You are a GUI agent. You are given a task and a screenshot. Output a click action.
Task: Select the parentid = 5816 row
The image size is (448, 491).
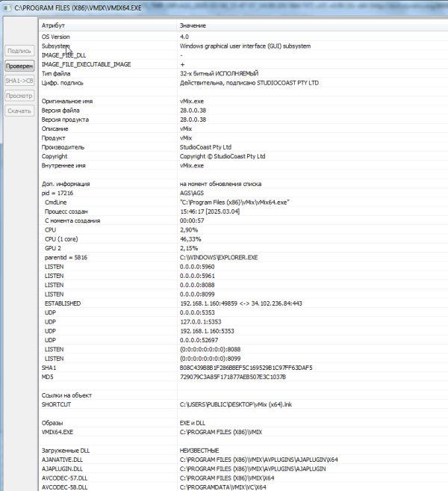(243, 257)
